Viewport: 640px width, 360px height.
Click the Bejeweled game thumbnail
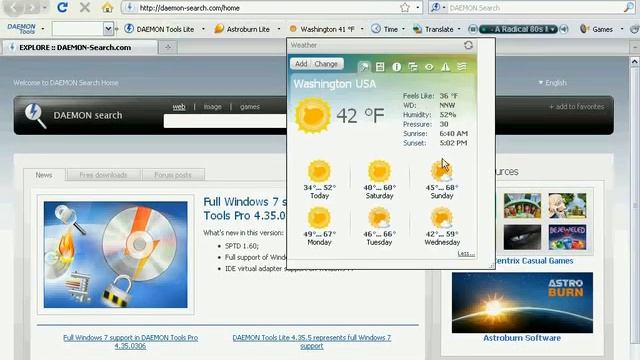click(x=567, y=237)
